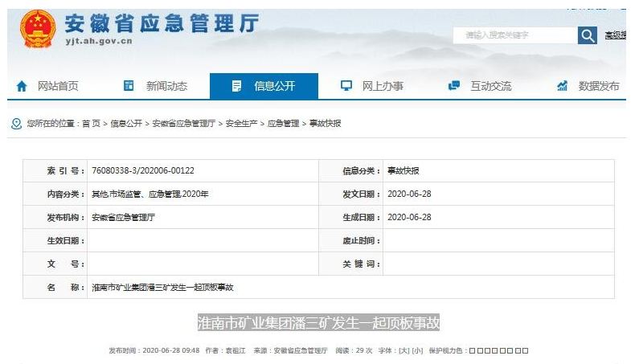Viewport: 635px width, 364px height.
Task: Click the home icon beside 网站首页
Action: pos(22,86)
